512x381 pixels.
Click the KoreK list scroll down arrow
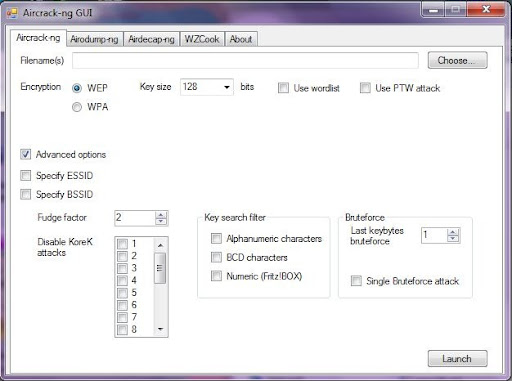tap(160, 329)
